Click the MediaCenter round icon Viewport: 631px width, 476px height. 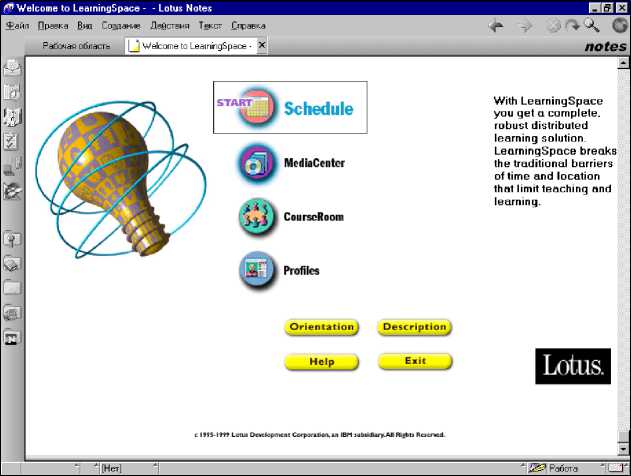257,163
